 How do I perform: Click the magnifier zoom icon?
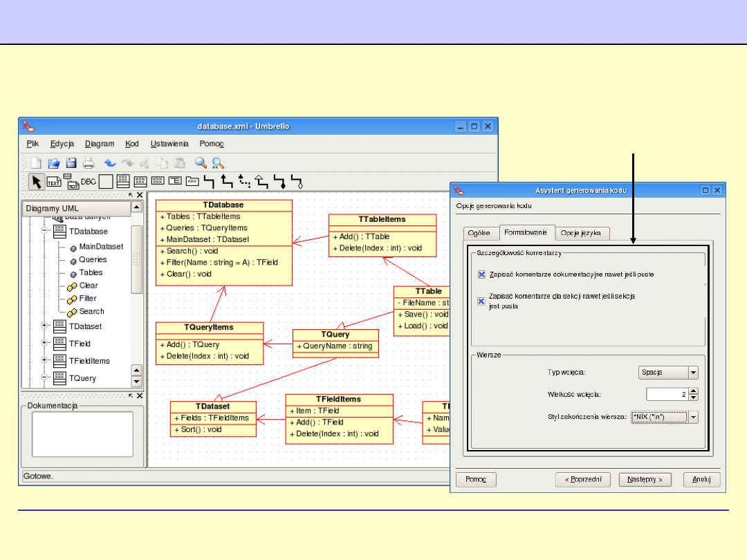pyautogui.click(x=201, y=163)
